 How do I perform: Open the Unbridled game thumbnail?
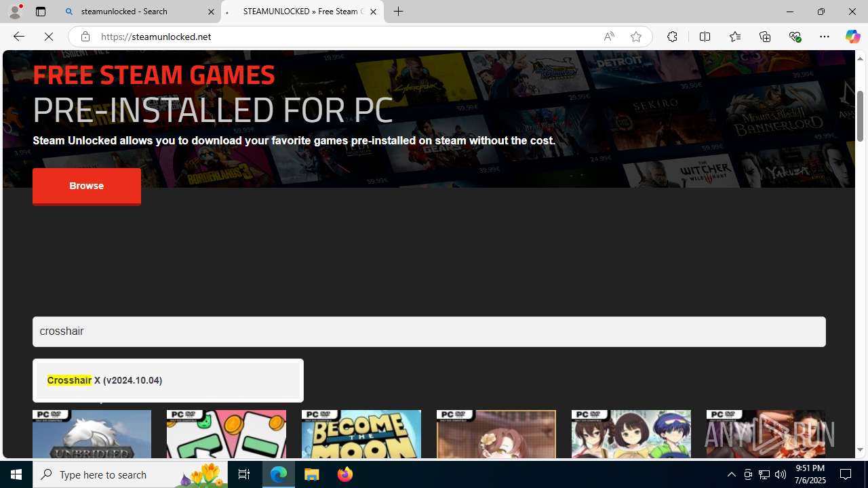click(x=92, y=434)
